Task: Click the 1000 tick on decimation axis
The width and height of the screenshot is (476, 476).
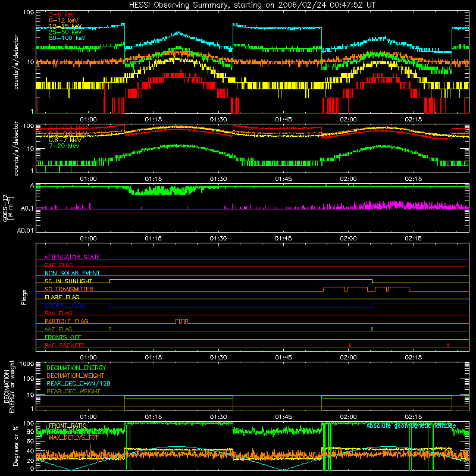Action: tap(27, 364)
